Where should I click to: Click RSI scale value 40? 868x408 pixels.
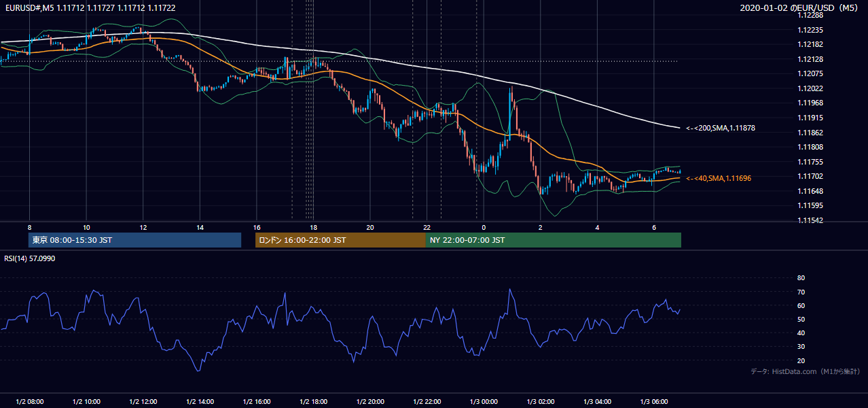coord(801,333)
